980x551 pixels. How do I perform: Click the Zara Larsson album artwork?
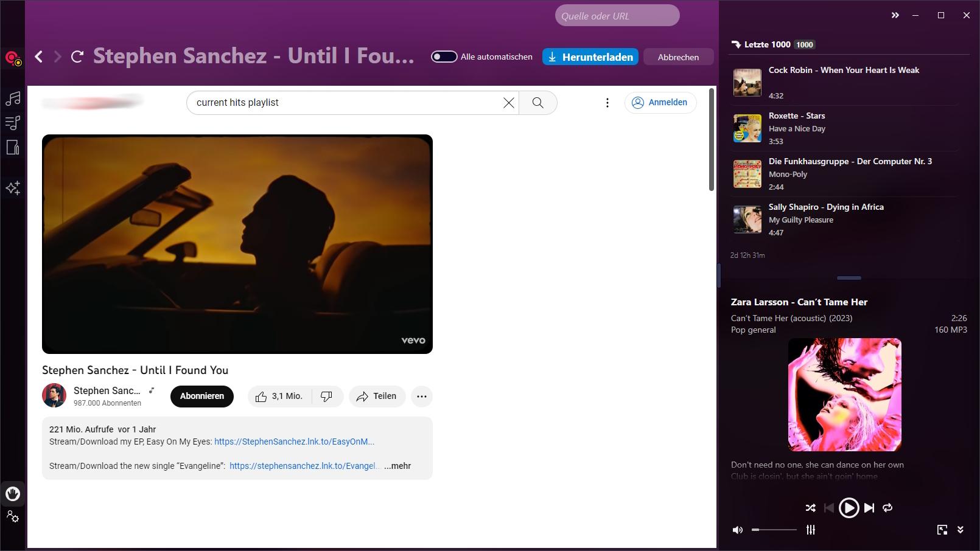pos(845,395)
